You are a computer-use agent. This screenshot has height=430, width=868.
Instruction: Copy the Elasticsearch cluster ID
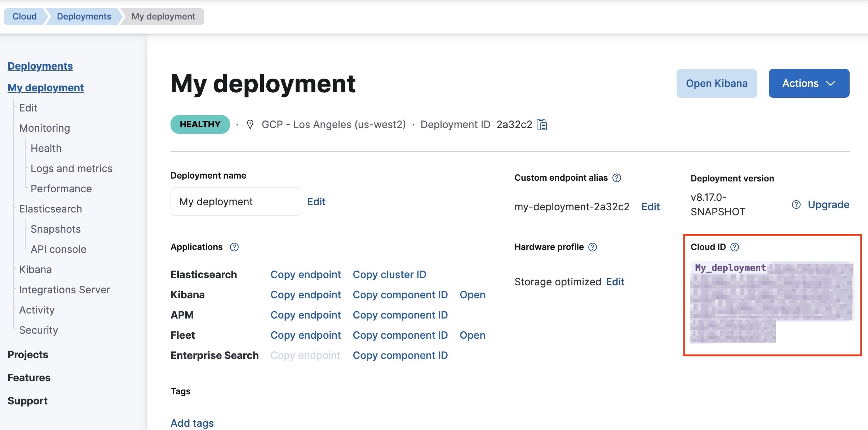390,274
